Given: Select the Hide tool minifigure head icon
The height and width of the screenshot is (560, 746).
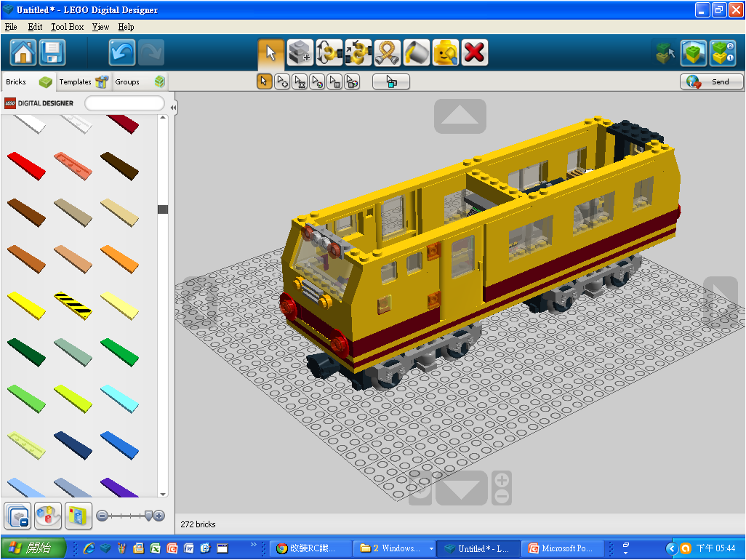Looking at the screenshot, I should (445, 52).
